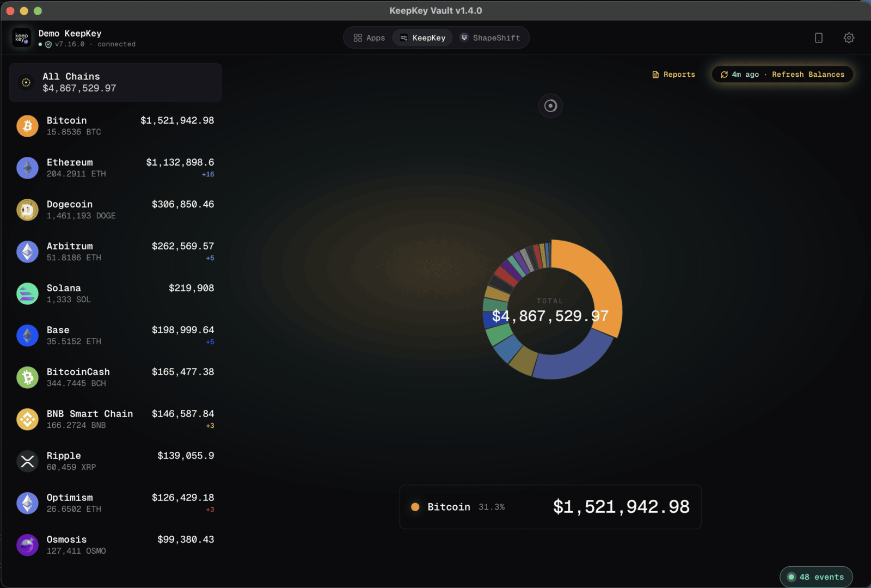871x588 pixels.
Task: Click the Demo KeepKey device name
Action: point(70,33)
